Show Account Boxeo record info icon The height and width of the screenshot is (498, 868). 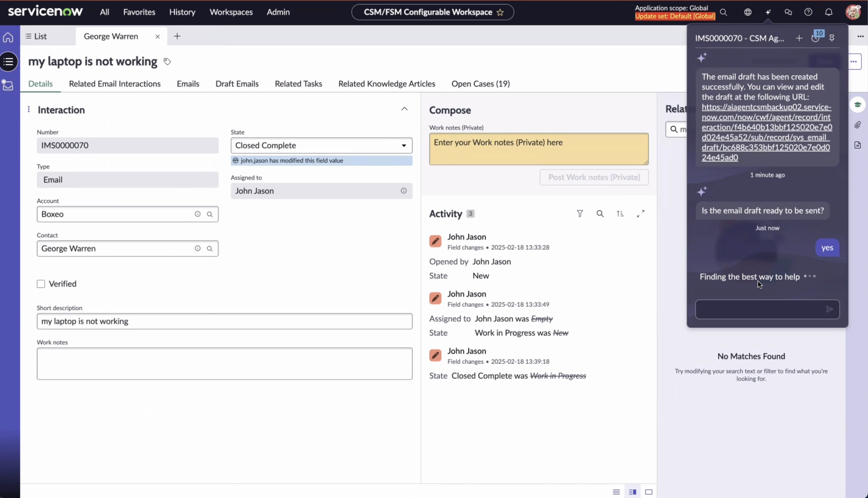pos(197,214)
